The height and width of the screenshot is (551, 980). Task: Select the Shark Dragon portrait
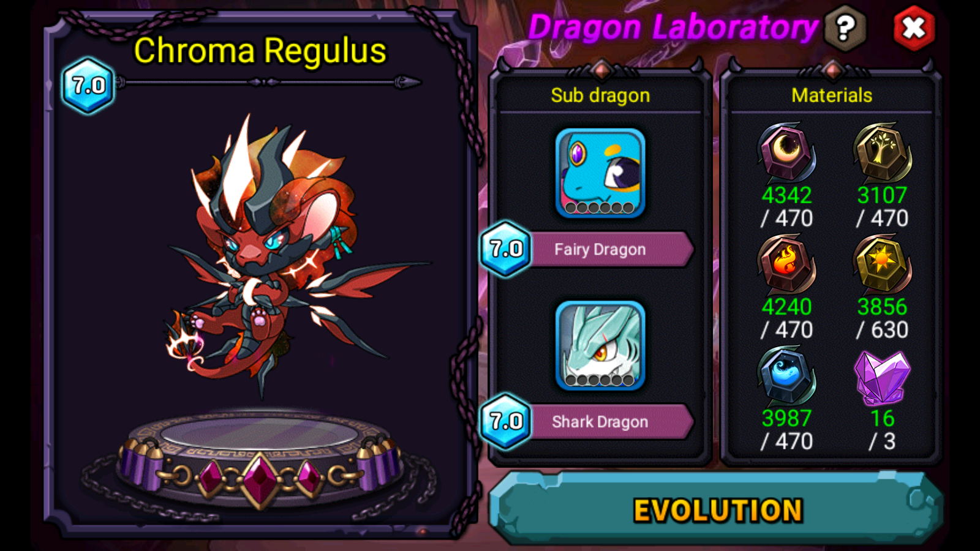600,346
